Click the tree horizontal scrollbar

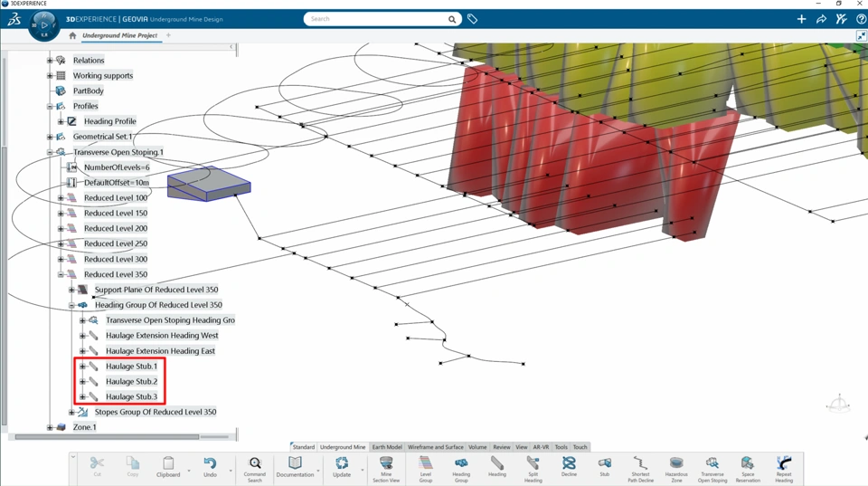point(107,437)
